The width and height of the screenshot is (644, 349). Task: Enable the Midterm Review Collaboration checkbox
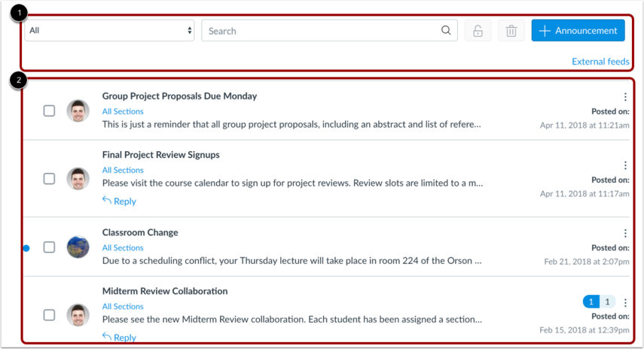(x=49, y=315)
